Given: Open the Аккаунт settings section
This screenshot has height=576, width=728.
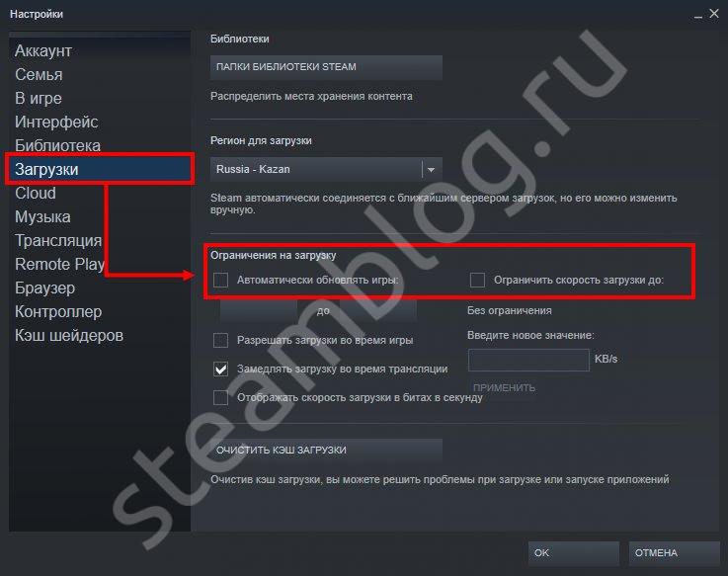Looking at the screenshot, I should coord(43,50).
